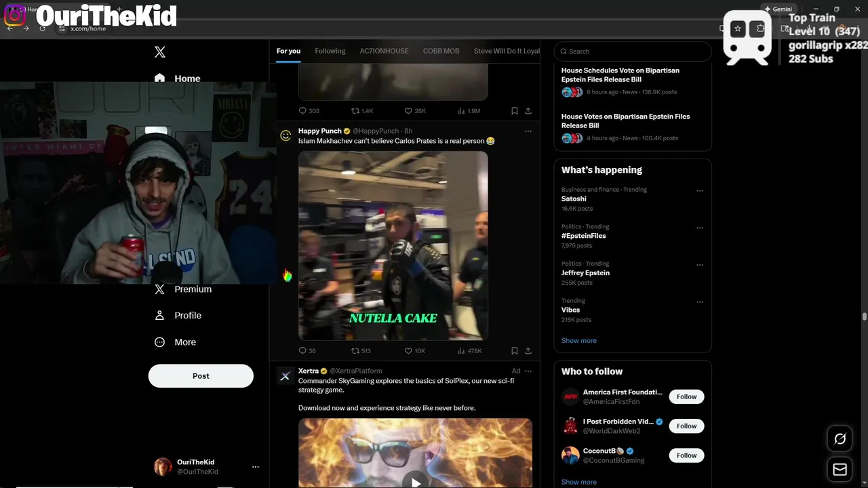The image size is (868, 488).
Task: Like the Happy Punch post
Action: (415, 350)
